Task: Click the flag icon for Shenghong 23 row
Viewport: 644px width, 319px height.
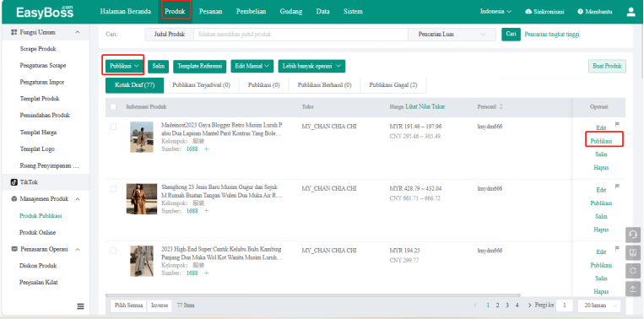Action: click(x=617, y=186)
